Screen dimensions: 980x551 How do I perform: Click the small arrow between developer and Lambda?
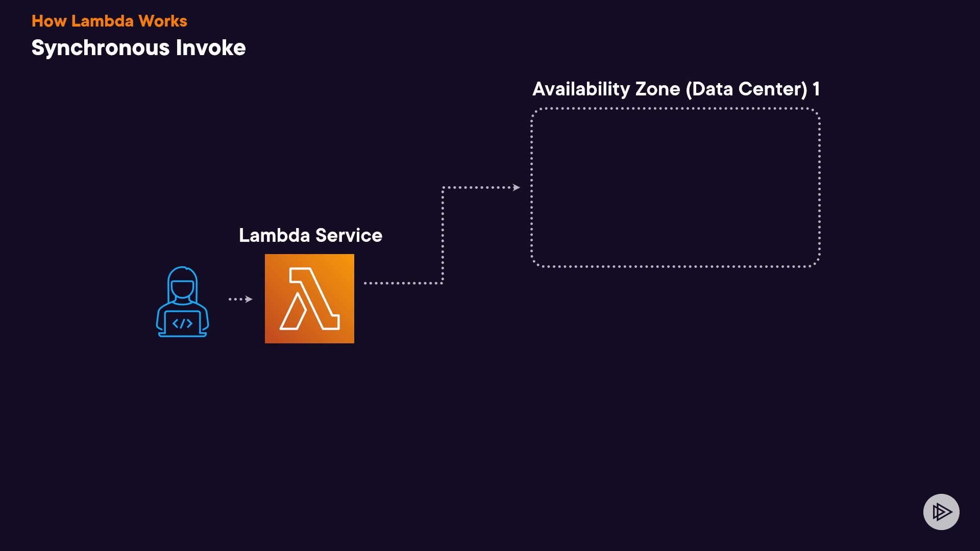[240, 299]
